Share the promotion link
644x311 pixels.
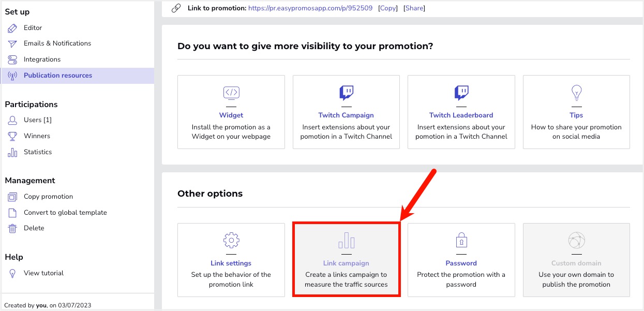414,8
